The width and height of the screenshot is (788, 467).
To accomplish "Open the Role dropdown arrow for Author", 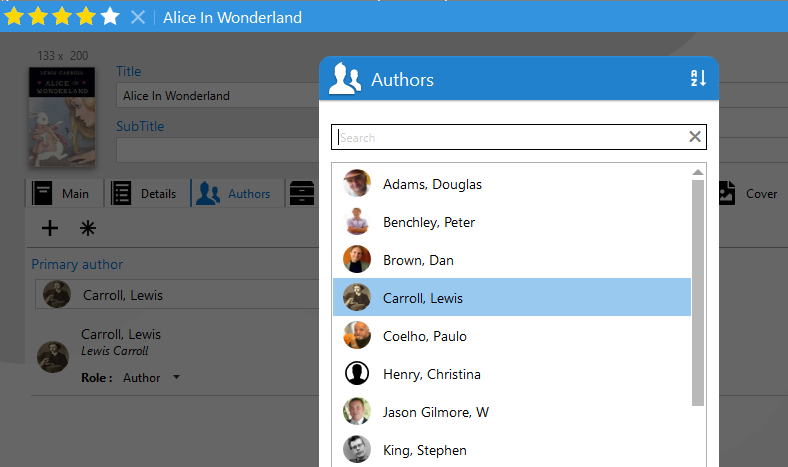I will pos(176,378).
